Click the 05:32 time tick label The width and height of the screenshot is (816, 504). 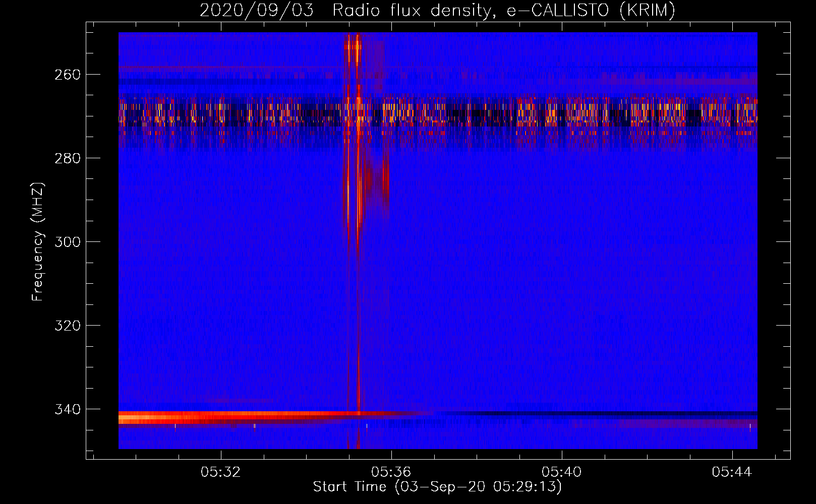click(220, 472)
